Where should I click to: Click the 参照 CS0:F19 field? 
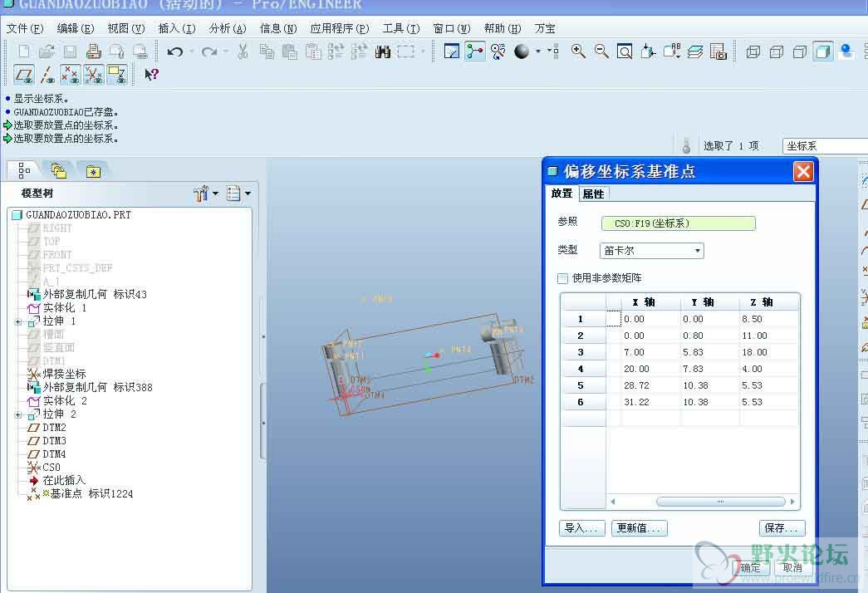(678, 223)
